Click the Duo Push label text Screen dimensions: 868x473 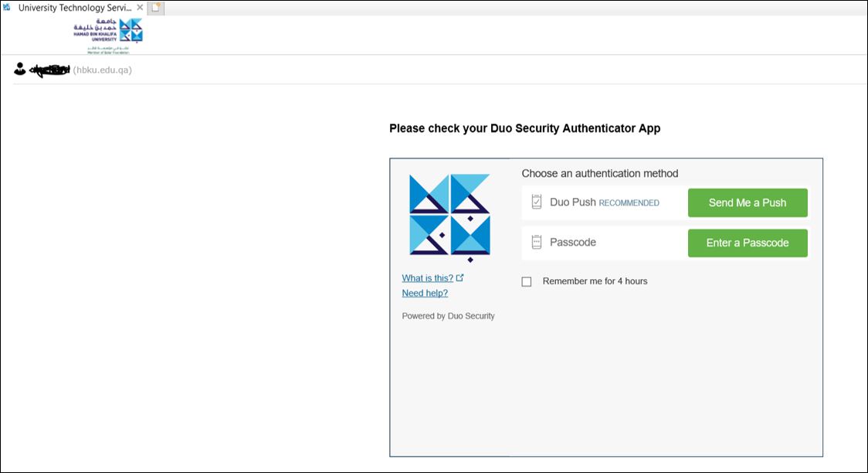pyautogui.click(x=573, y=202)
